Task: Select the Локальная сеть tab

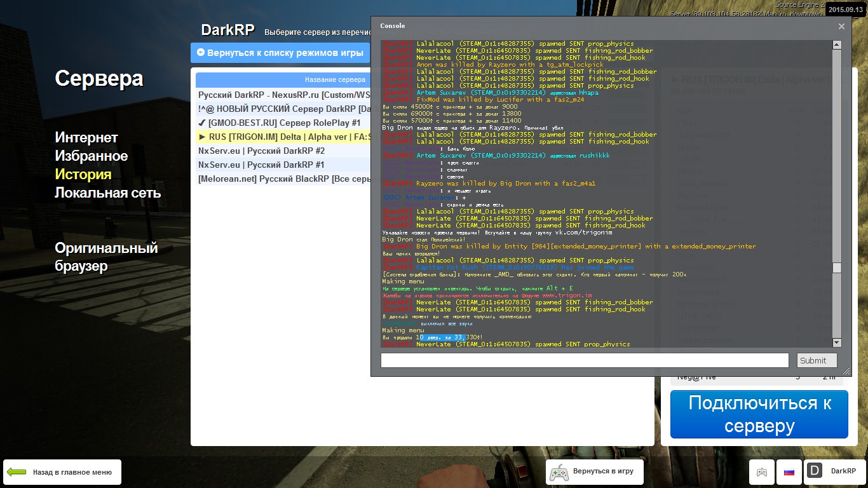Action: [x=107, y=193]
